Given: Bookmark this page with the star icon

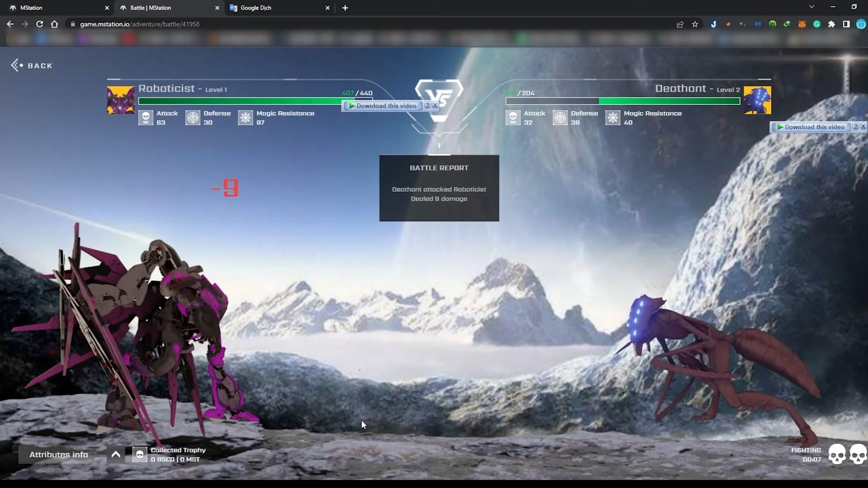Looking at the screenshot, I should tap(695, 24).
